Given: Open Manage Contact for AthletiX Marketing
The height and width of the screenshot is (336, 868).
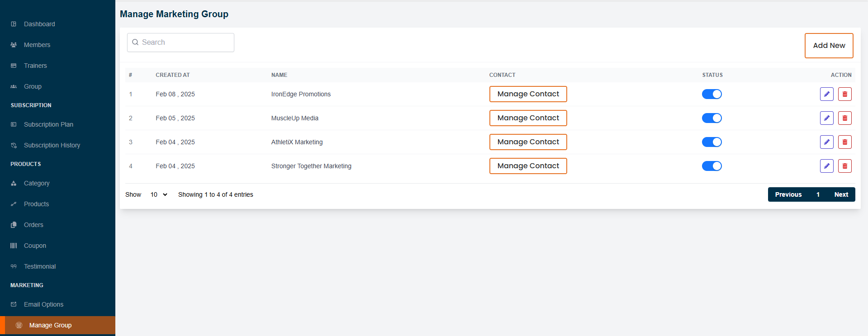Looking at the screenshot, I should click(528, 142).
